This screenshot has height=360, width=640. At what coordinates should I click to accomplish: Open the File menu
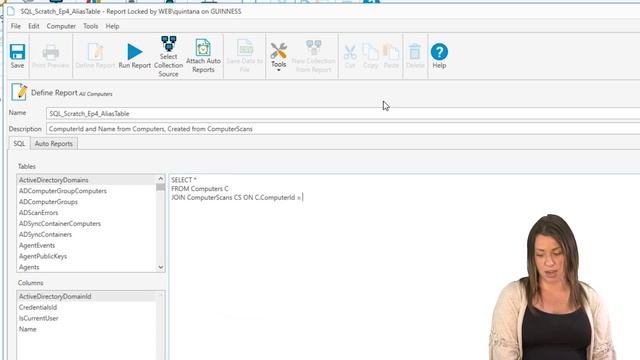tap(16, 26)
